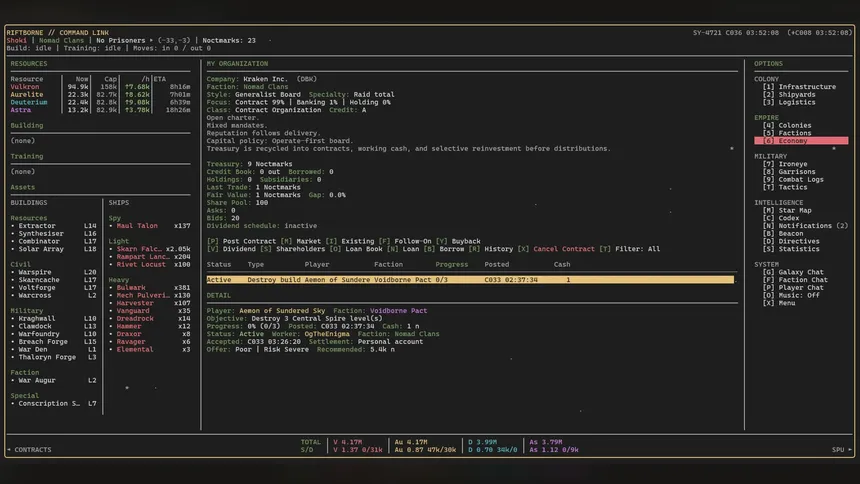Click the Voidborne Pact faction name in detail
Screen dimensions: 860x484
(398, 311)
